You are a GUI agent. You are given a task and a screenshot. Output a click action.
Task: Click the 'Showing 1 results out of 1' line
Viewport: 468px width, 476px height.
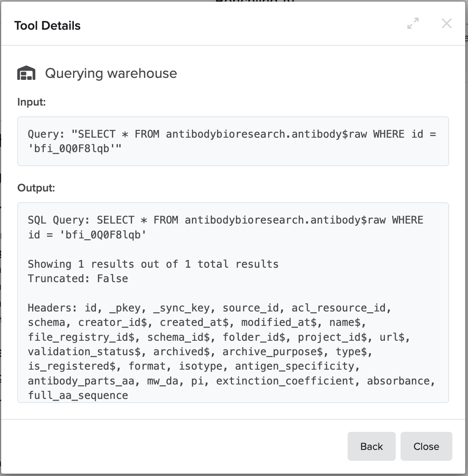tap(153, 264)
